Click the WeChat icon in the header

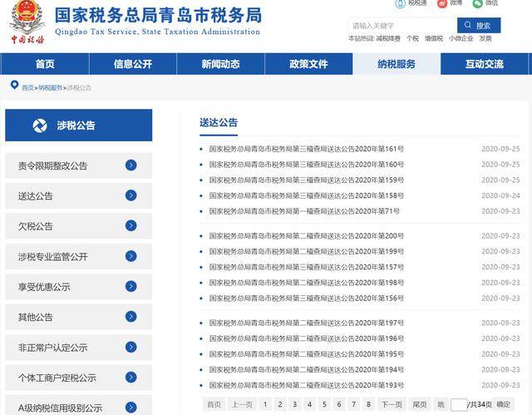(477, 3)
